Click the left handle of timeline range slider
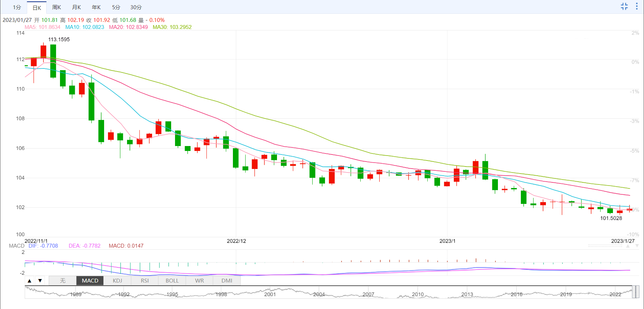 (634, 292)
